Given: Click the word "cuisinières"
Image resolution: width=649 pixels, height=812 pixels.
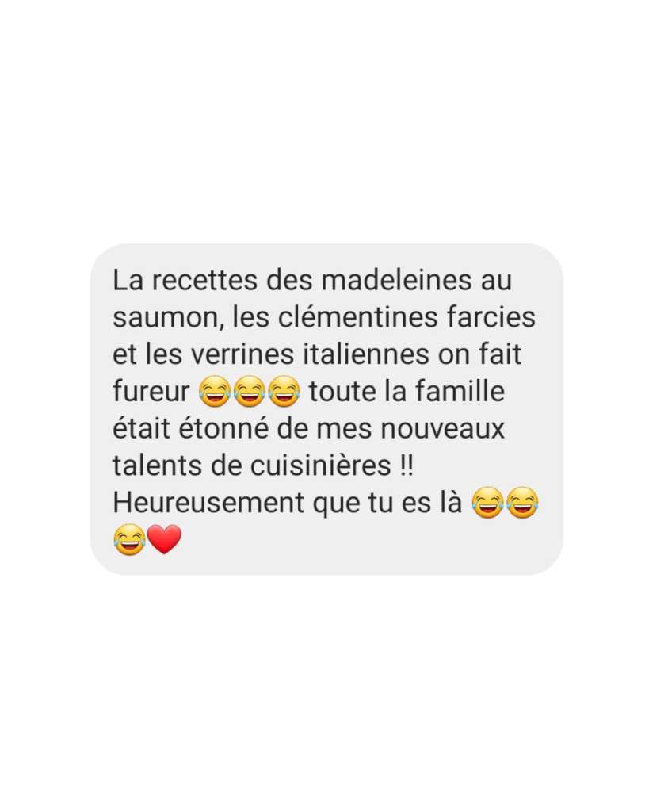Looking at the screenshot, I should tap(321, 465).
